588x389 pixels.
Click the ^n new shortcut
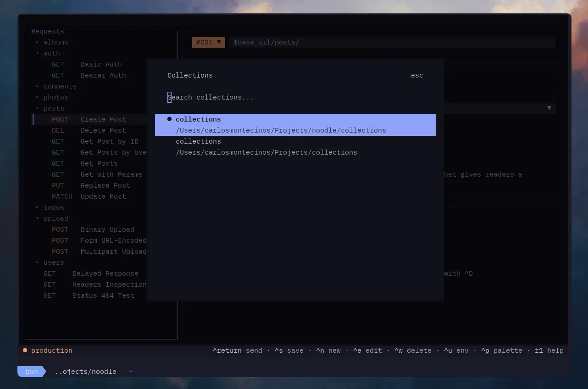(328, 350)
